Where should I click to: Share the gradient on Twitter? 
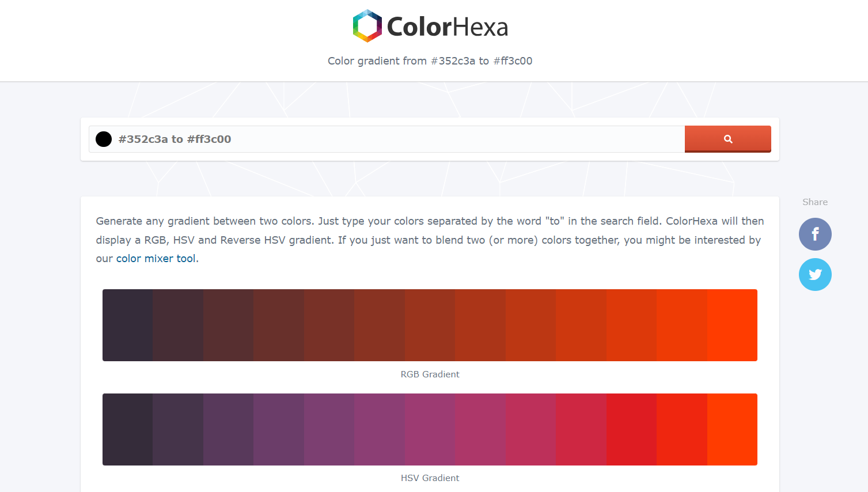pos(815,274)
